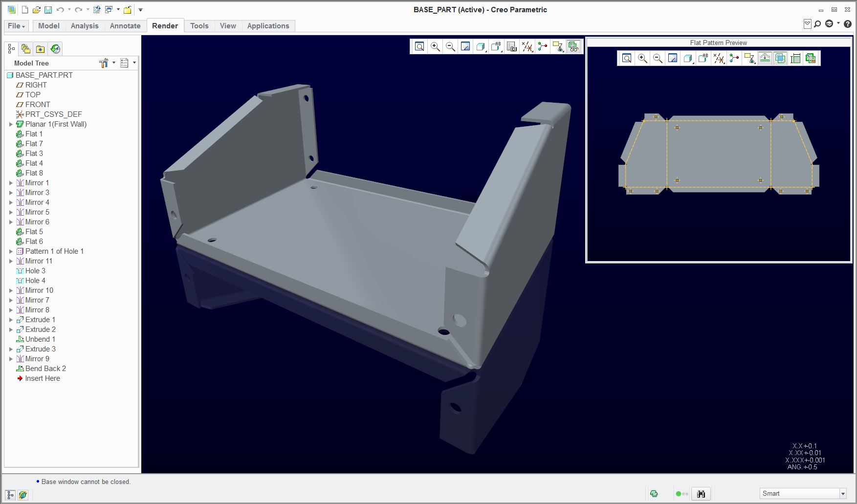Refit model in main graphics toolbar
This screenshot has width=857, height=504.
tap(419, 46)
